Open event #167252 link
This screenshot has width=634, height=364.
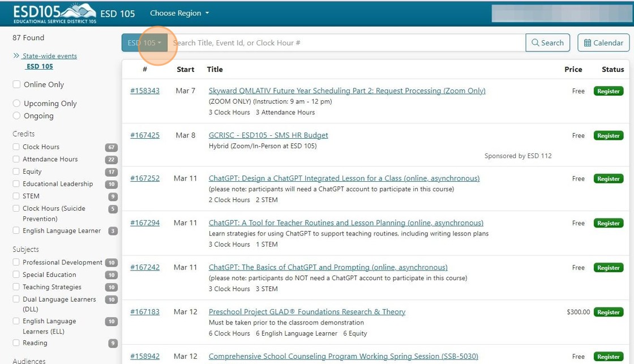click(x=145, y=178)
